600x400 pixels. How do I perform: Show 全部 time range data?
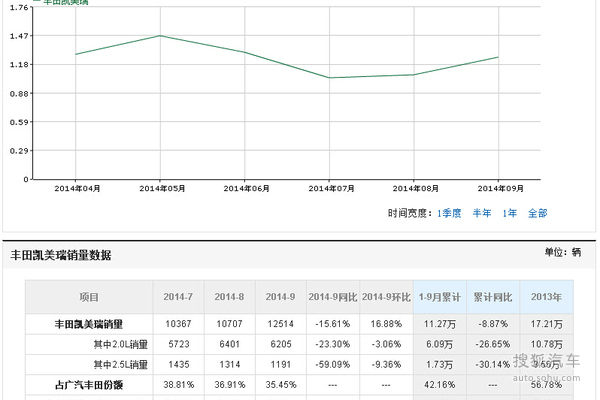[537, 213]
